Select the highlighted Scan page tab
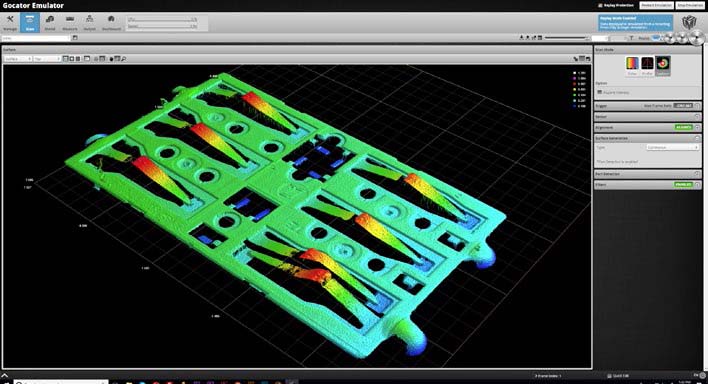 30,22
